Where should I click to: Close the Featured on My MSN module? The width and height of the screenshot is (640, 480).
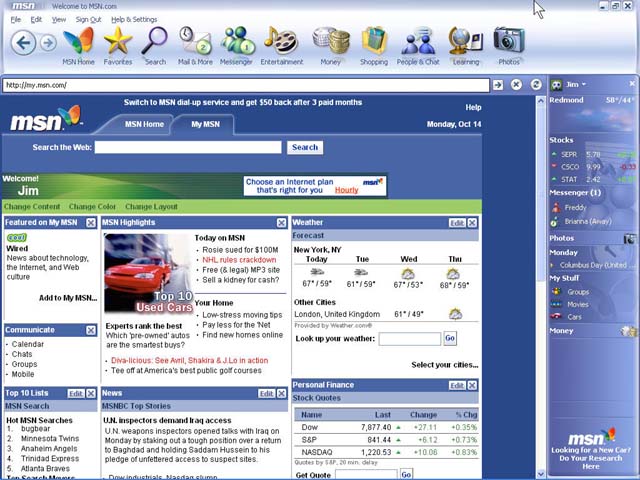[91, 222]
